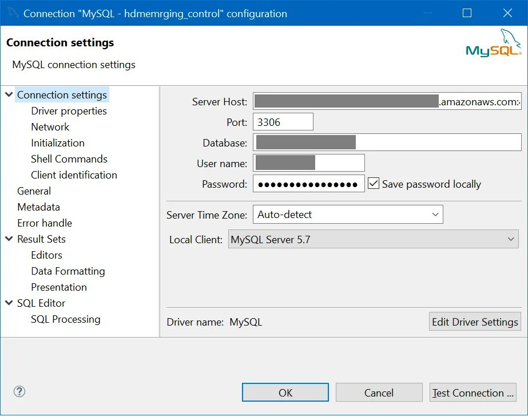Open Edit Driver Settings
The height and width of the screenshot is (420, 528).
(x=475, y=322)
